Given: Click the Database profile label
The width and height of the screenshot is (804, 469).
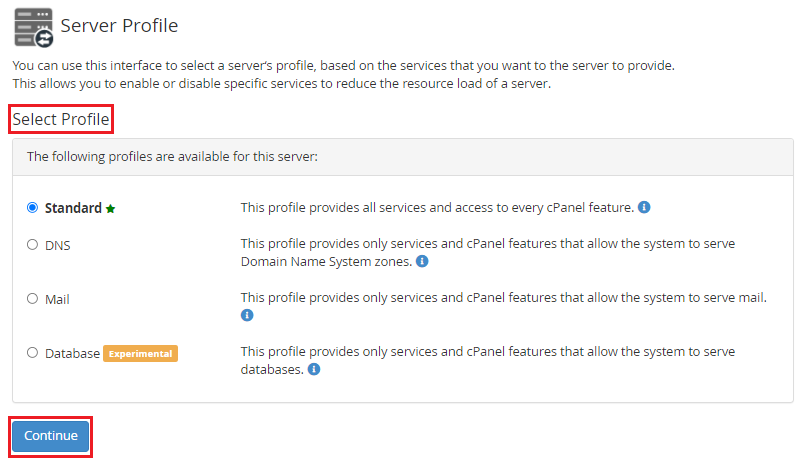Looking at the screenshot, I should tap(72, 353).
